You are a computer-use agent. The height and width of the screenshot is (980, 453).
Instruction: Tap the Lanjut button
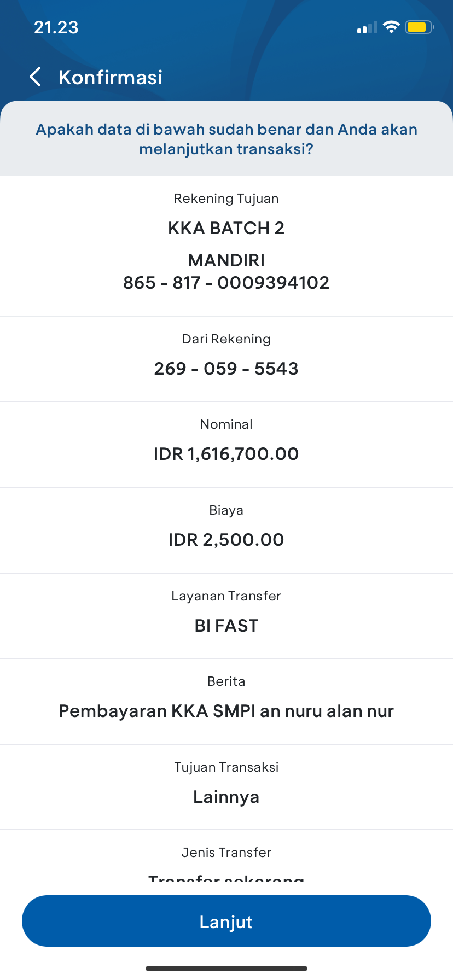click(226, 921)
